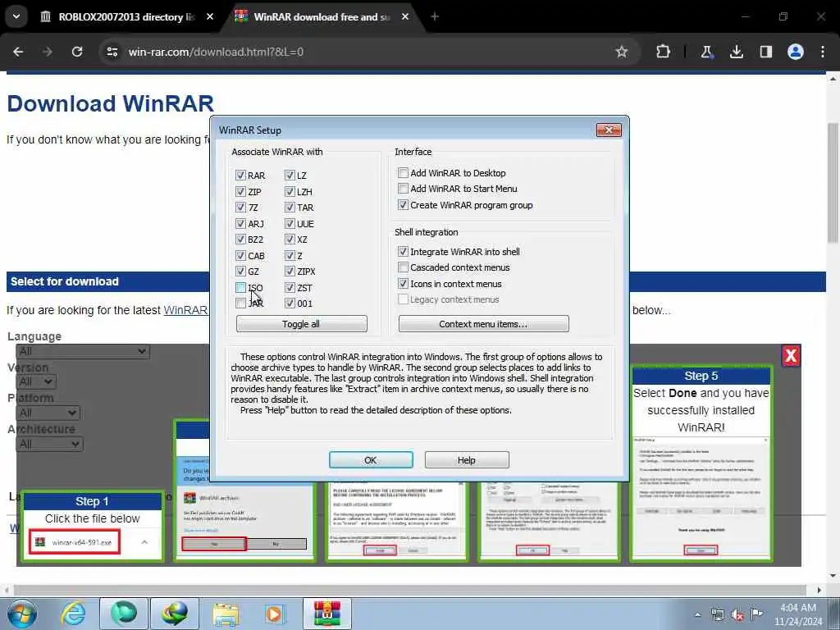The height and width of the screenshot is (630, 840).
Task: Enable JAR association checkbox
Action: coord(240,304)
